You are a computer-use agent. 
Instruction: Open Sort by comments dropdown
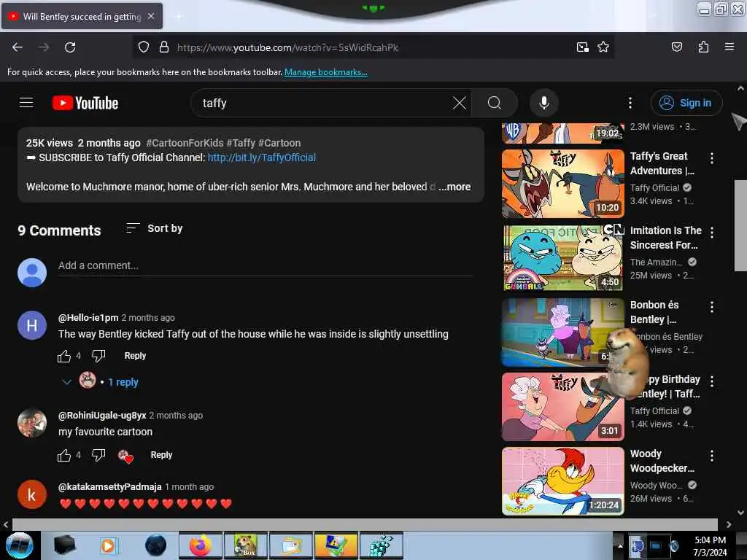155,228
